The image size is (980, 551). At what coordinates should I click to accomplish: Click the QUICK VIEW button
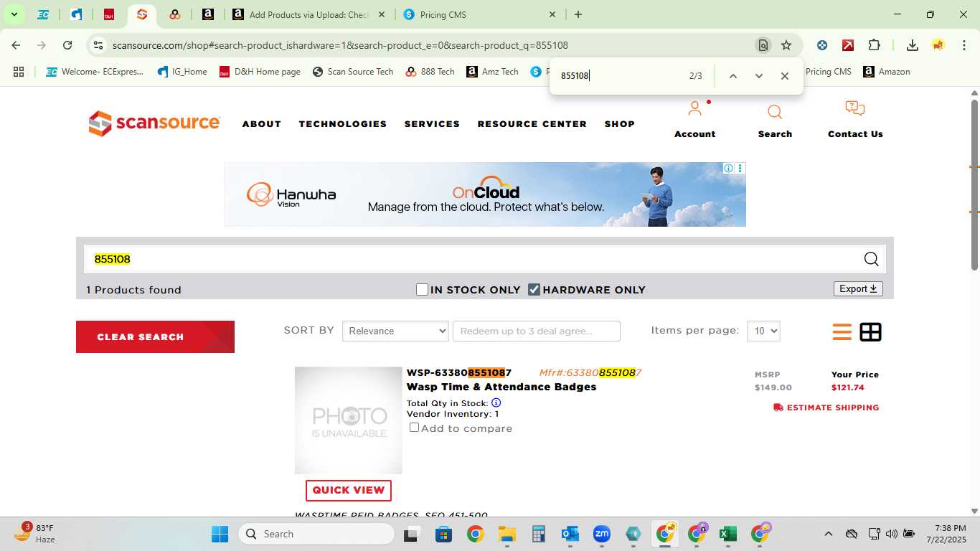[x=349, y=490]
